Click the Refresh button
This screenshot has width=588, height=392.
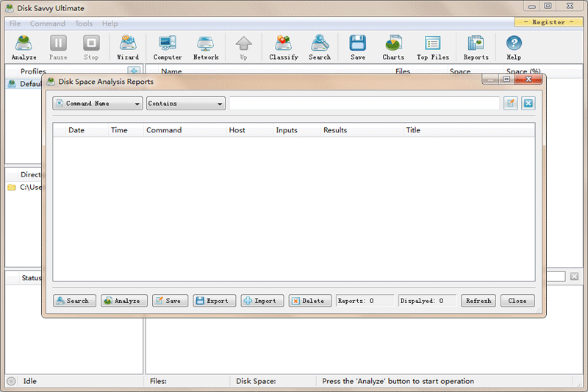[478, 301]
